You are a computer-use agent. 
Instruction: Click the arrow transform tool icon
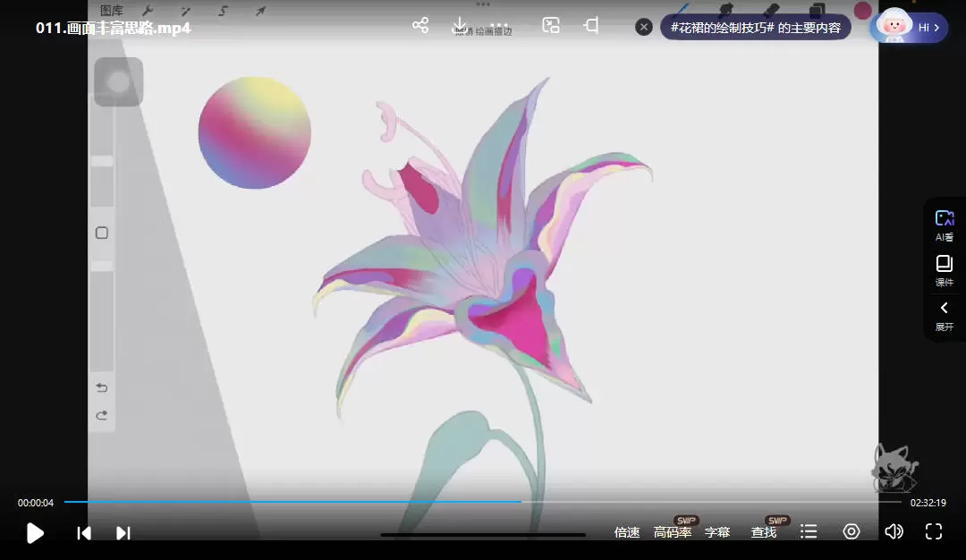pyautogui.click(x=260, y=11)
